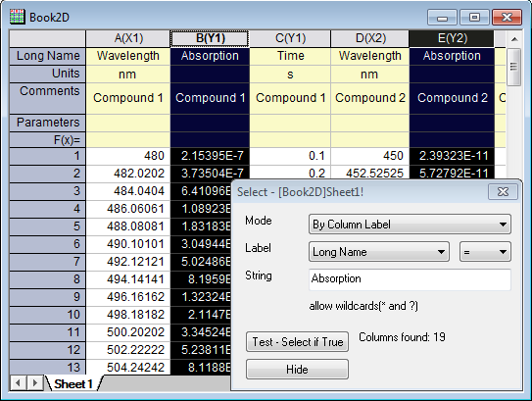Maximize the Book2D window

(x=474, y=17)
